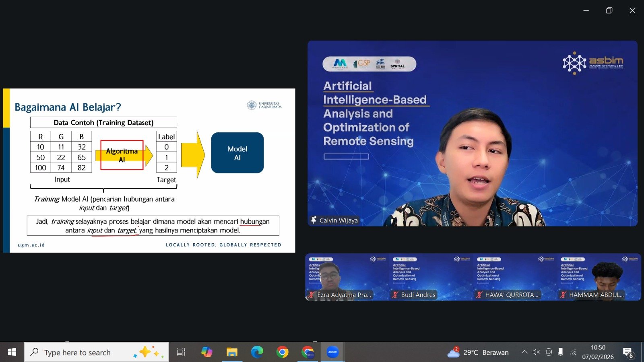Launch Copilot from the taskbar
This screenshot has width=644, height=362.
[x=207, y=352]
